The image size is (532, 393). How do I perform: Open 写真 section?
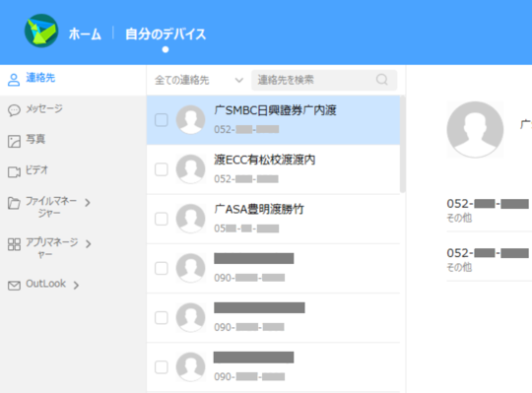pos(35,139)
